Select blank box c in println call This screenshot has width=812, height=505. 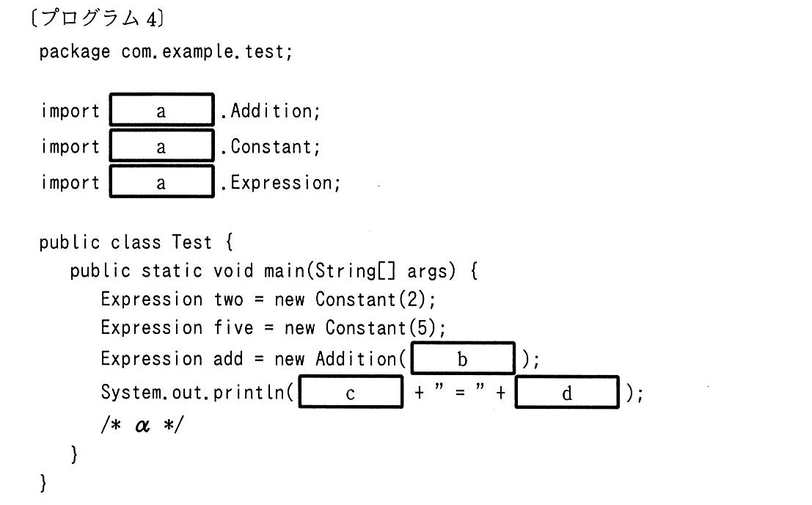point(351,392)
